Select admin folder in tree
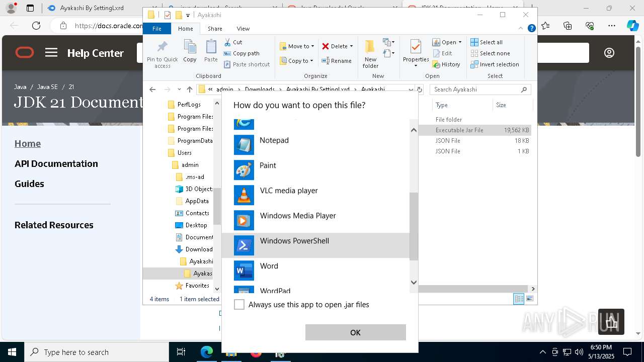 point(185,165)
